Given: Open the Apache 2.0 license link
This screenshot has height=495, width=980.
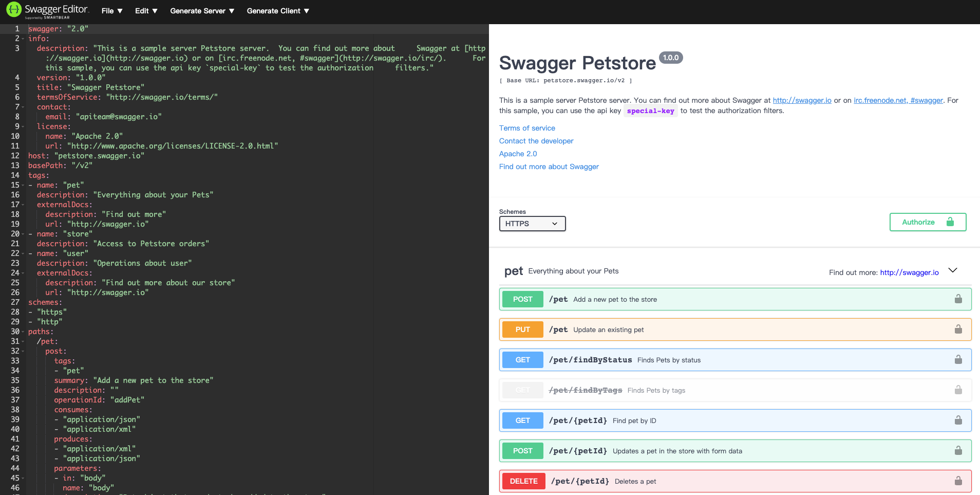Looking at the screenshot, I should click(x=518, y=154).
